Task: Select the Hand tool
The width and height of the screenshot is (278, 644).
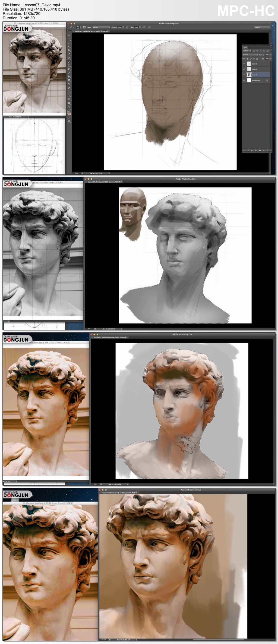Action: click(x=69, y=103)
